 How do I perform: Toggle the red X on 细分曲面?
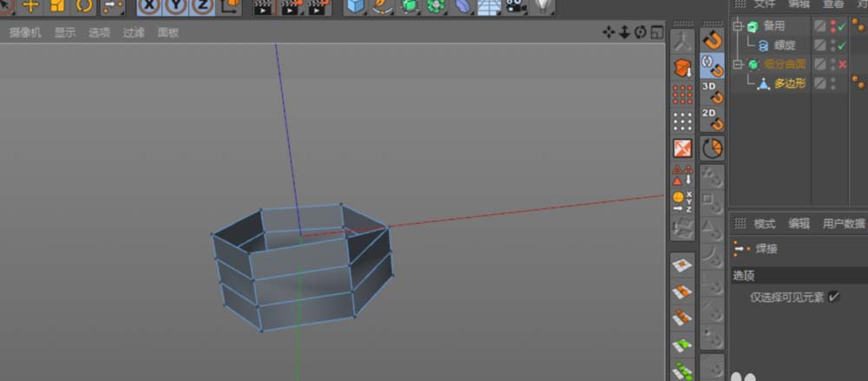(842, 64)
